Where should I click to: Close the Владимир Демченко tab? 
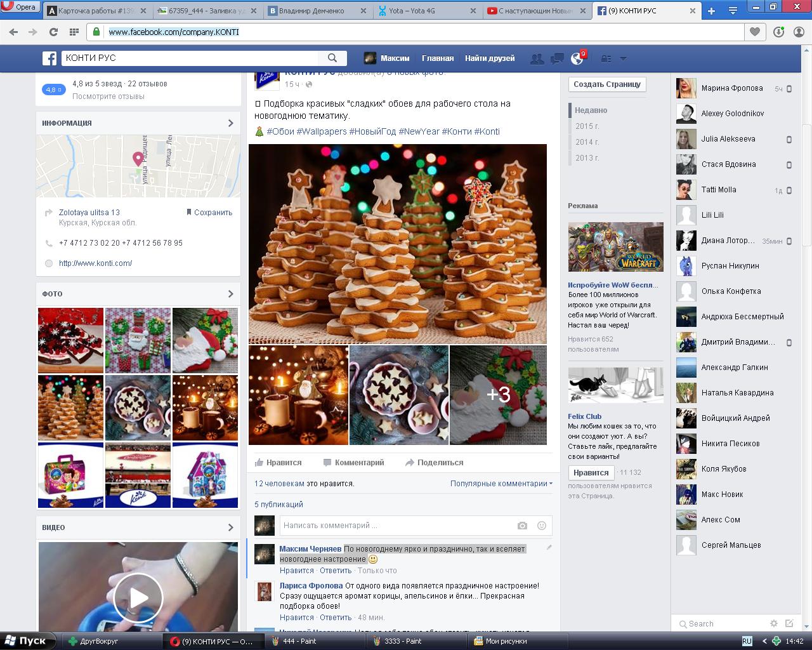(363, 11)
